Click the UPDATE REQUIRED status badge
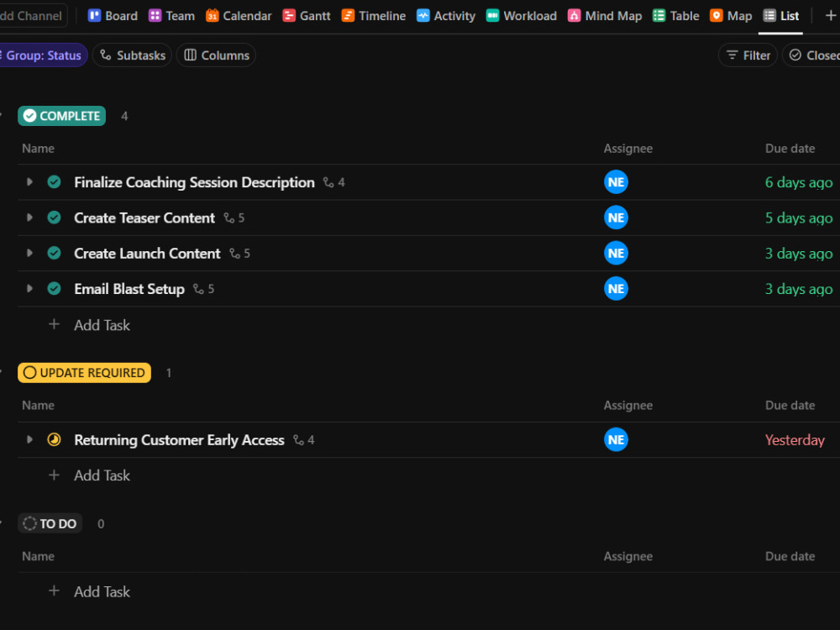This screenshot has width=840, height=630. click(84, 373)
